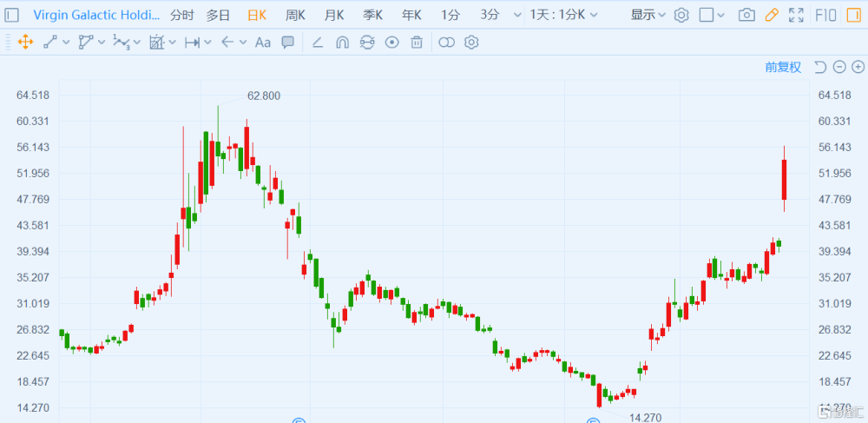Switch to the 分时 intraday tab
Screen dimensions: 868x423
[182, 15]
